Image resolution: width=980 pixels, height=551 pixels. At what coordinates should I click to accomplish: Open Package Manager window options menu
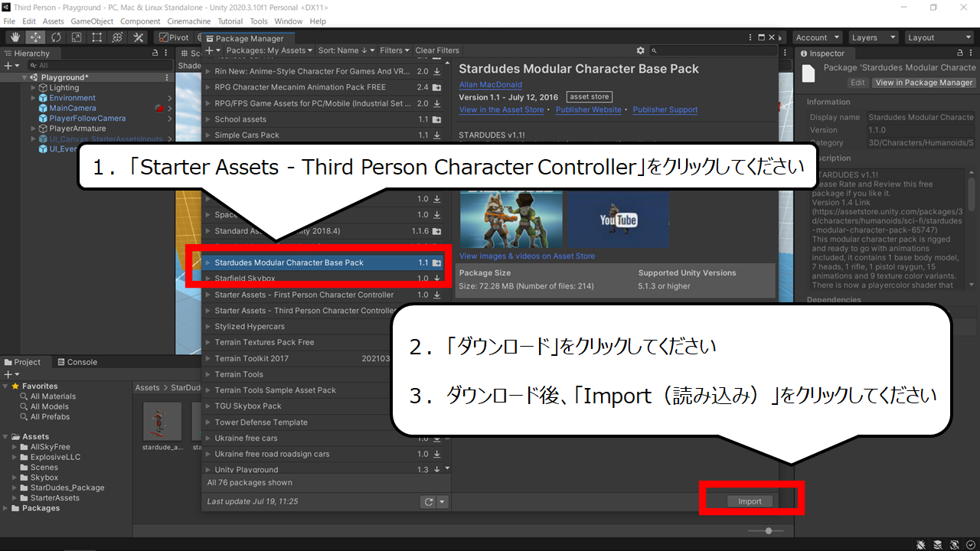point(752,37)
